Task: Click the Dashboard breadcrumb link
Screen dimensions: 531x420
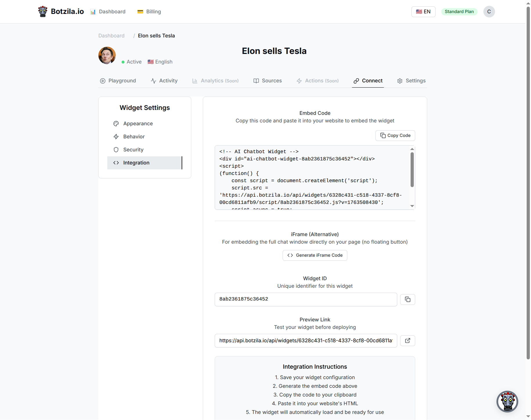Action: coord(111,36)
